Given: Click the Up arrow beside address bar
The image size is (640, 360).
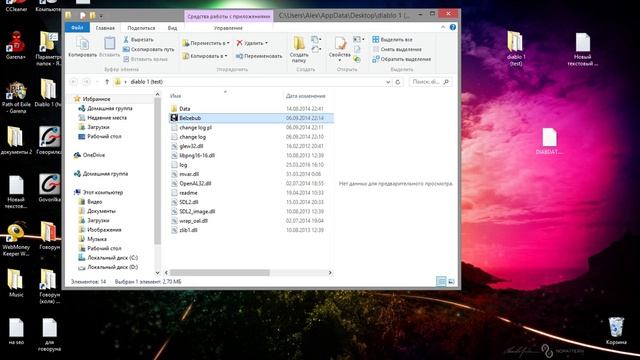Looking at the screenshot, I should point(107,82).
